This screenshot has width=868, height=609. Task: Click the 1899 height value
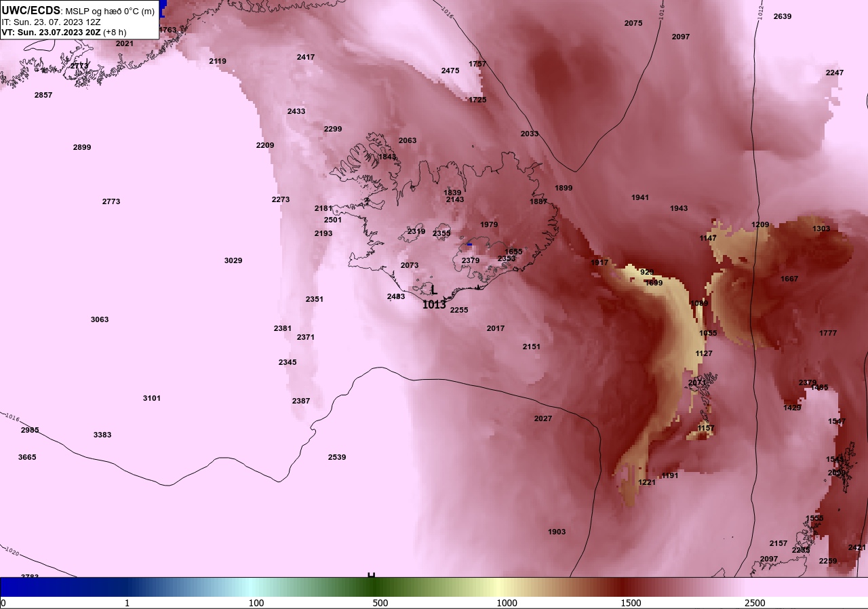coord(564,188)
